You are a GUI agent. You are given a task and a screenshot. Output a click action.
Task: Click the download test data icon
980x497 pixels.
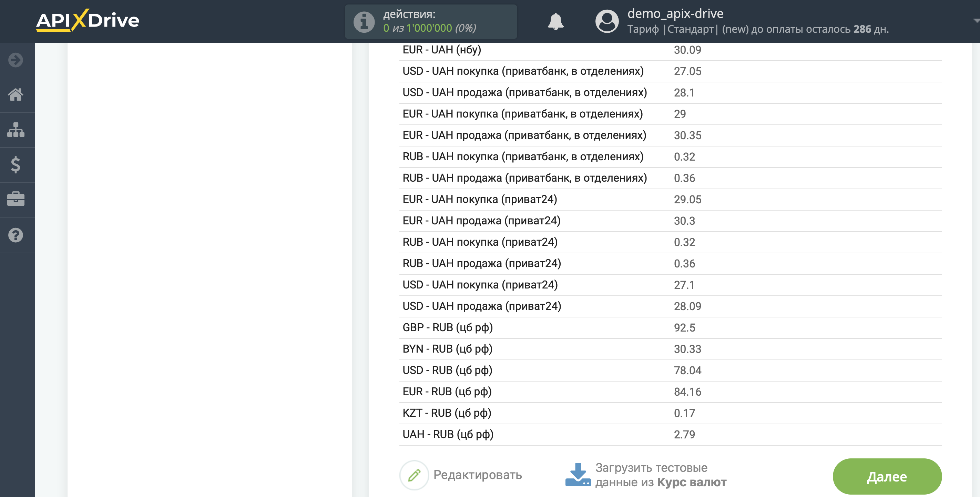(578, 475)
